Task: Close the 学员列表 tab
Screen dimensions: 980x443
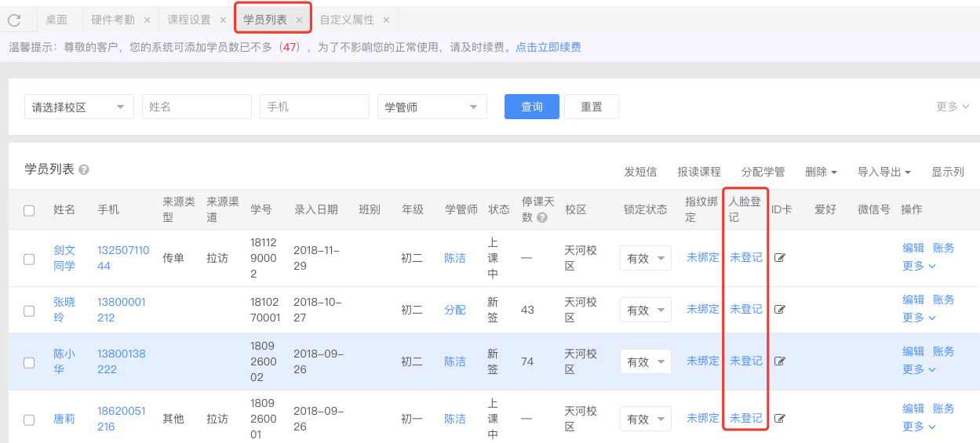Action: [x=299, y=20]
